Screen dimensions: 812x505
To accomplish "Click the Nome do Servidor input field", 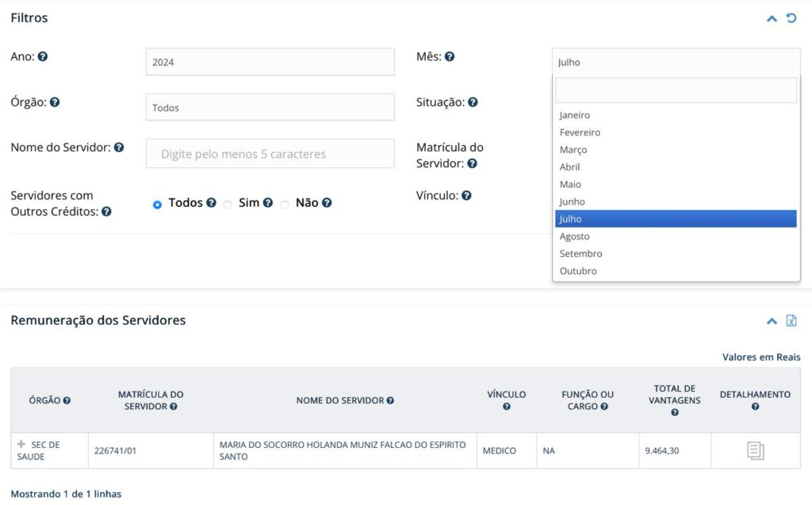I will pyautogui.click(x=270, y=154).
